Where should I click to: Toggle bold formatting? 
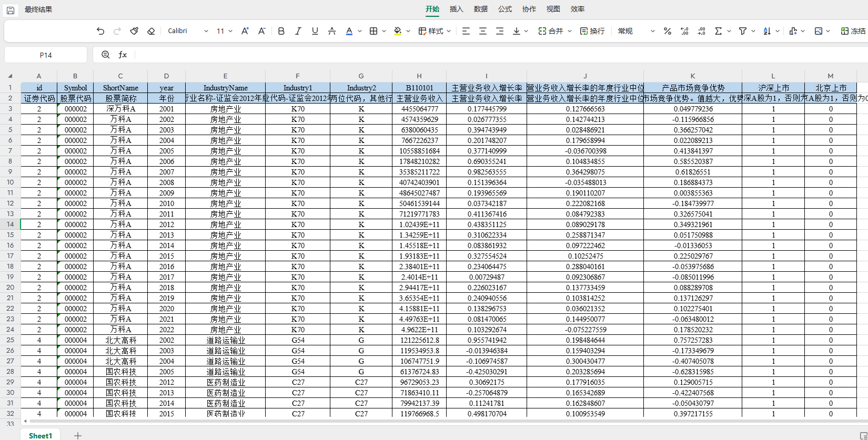281,31
